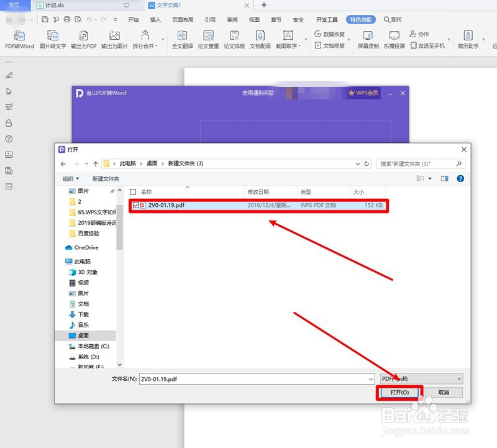
Task: Switch to the 页面布局 ribbon tab
Action: pos(183,20)
